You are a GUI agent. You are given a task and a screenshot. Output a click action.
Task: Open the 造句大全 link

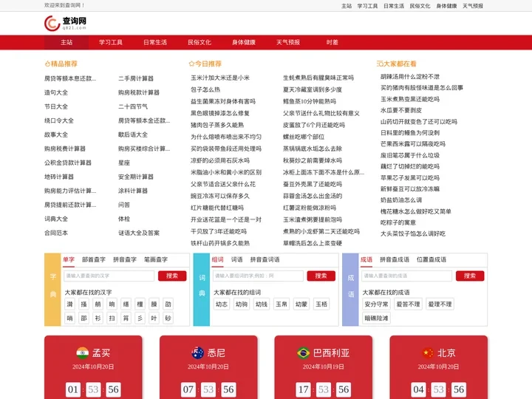coord(56,92)
